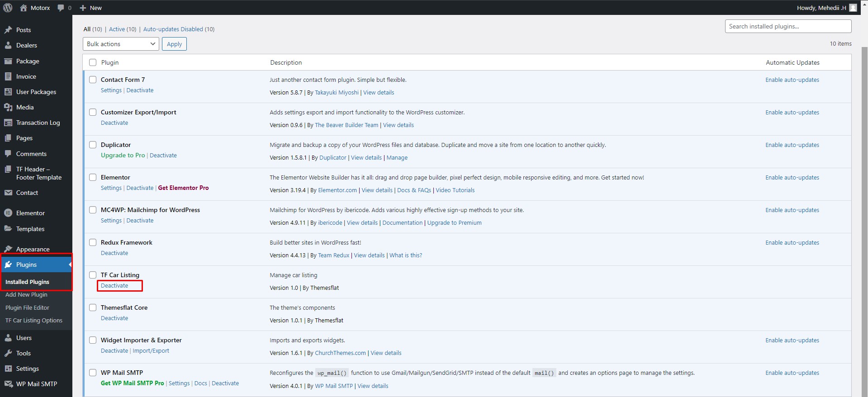Click the Users sidebar icon
The width and height of the screenshot is (868, 397).
pyautogui.click(x=8, y=338)
